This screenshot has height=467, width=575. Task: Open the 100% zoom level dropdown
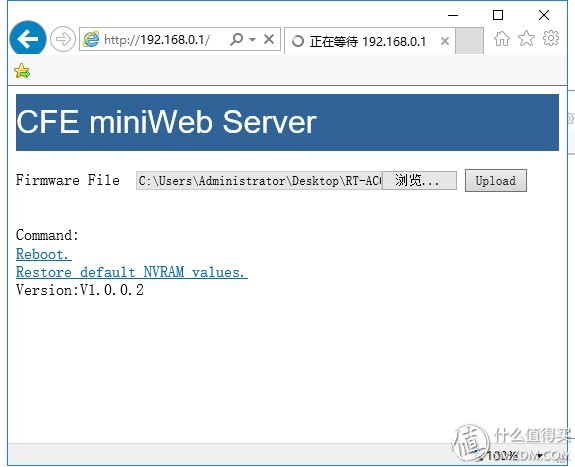pyautogui.click(x=539, y=456)
